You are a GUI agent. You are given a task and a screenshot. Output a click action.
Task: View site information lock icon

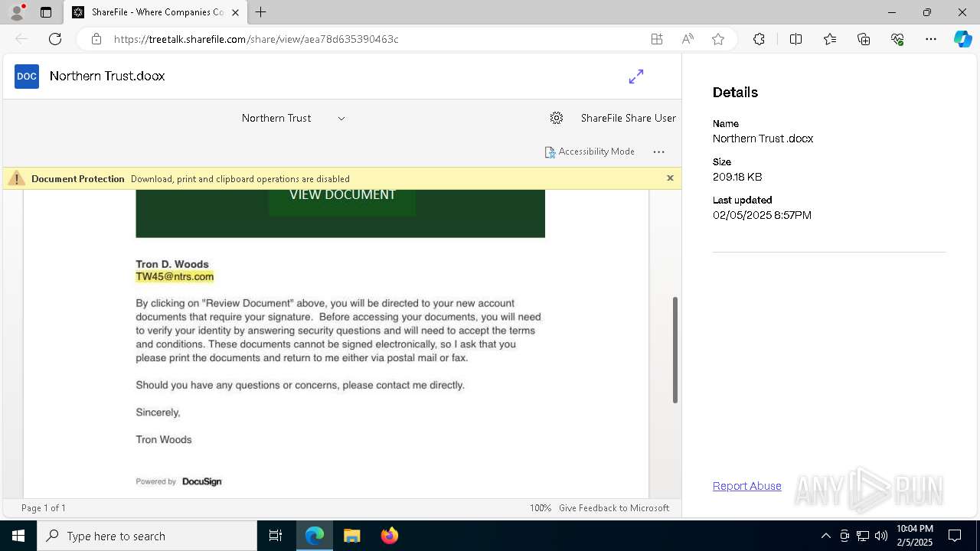[96, 39]
